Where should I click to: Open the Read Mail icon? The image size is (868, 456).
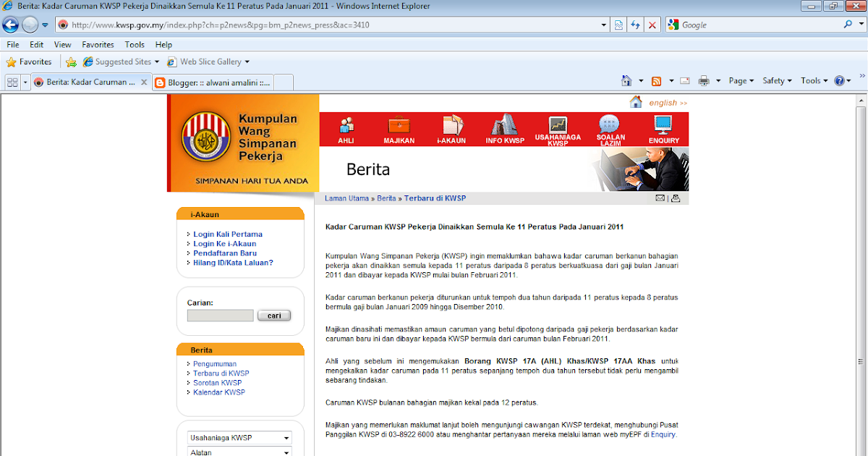click(x=685, y=81)
